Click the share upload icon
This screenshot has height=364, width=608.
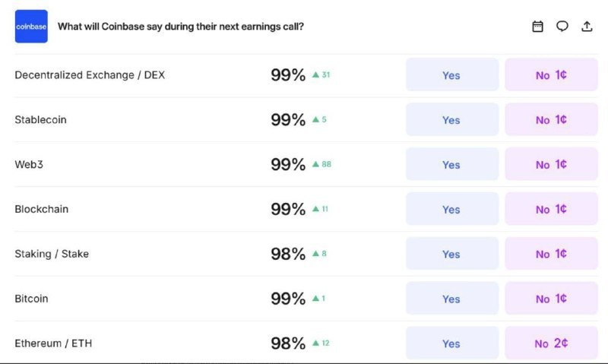point(586,27)
